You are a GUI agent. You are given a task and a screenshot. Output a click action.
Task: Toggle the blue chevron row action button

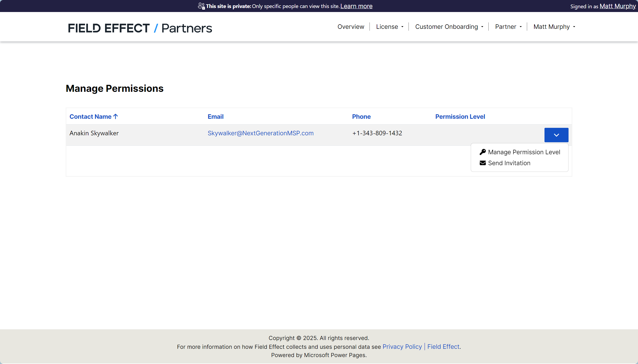[556, 135]
